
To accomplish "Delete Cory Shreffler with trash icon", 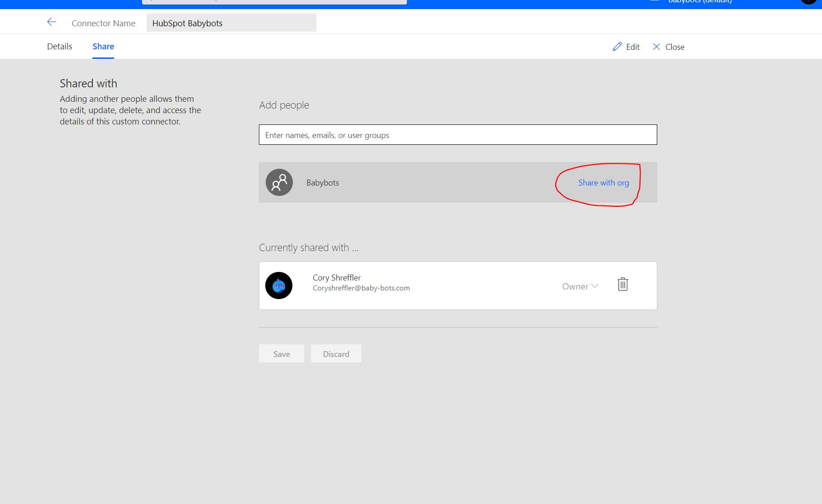I will tap(623, 284).
